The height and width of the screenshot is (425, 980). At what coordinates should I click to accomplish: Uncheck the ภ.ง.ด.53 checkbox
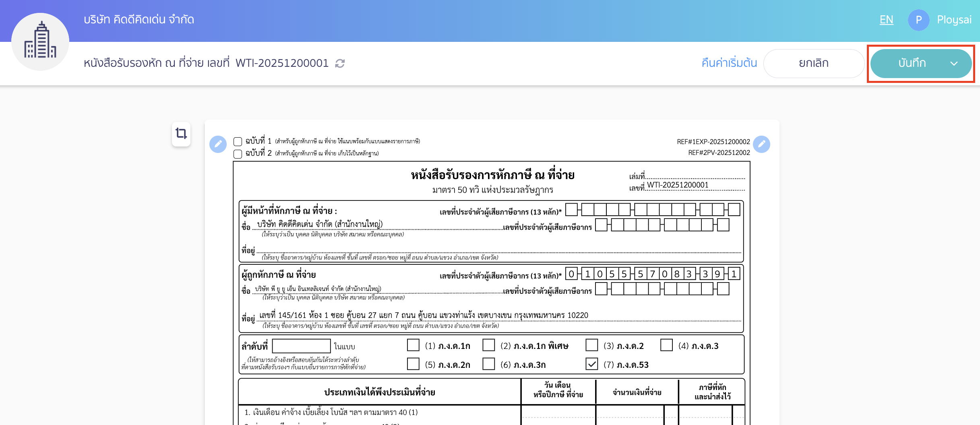tap(591, 365)
